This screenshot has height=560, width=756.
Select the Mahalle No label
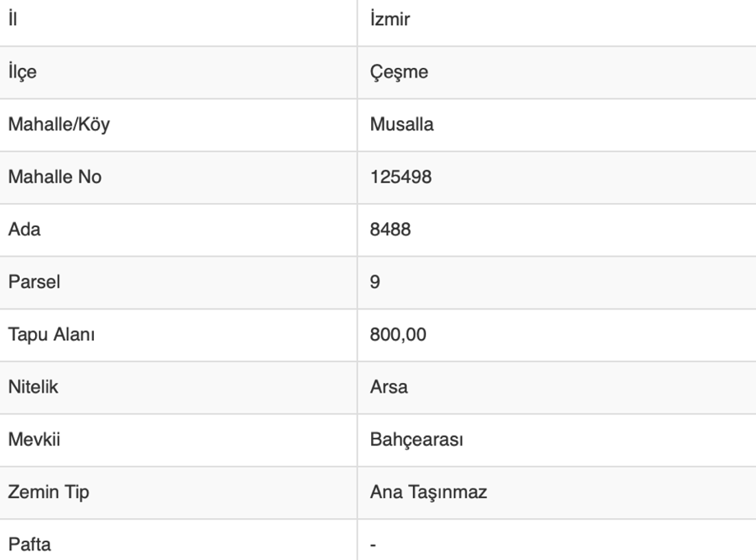(x=54, y=177)
